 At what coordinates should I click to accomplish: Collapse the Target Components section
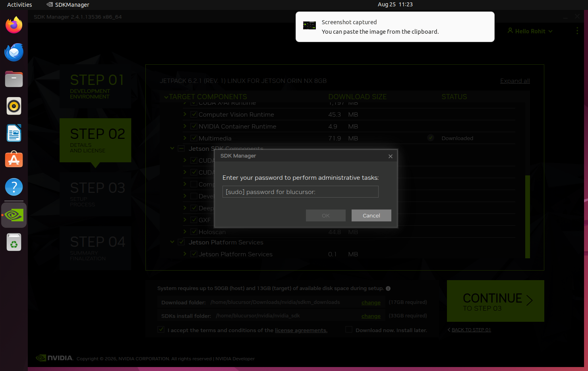click(166, 97)
